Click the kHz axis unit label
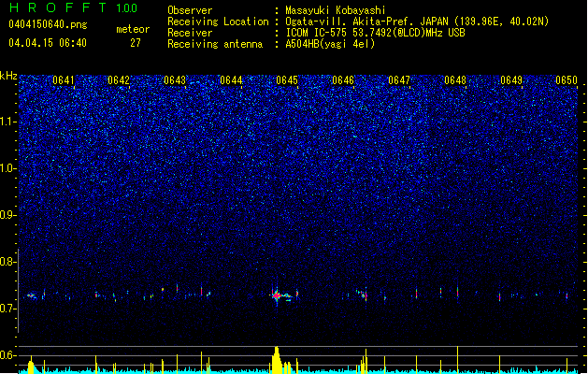 pos(8,76)
